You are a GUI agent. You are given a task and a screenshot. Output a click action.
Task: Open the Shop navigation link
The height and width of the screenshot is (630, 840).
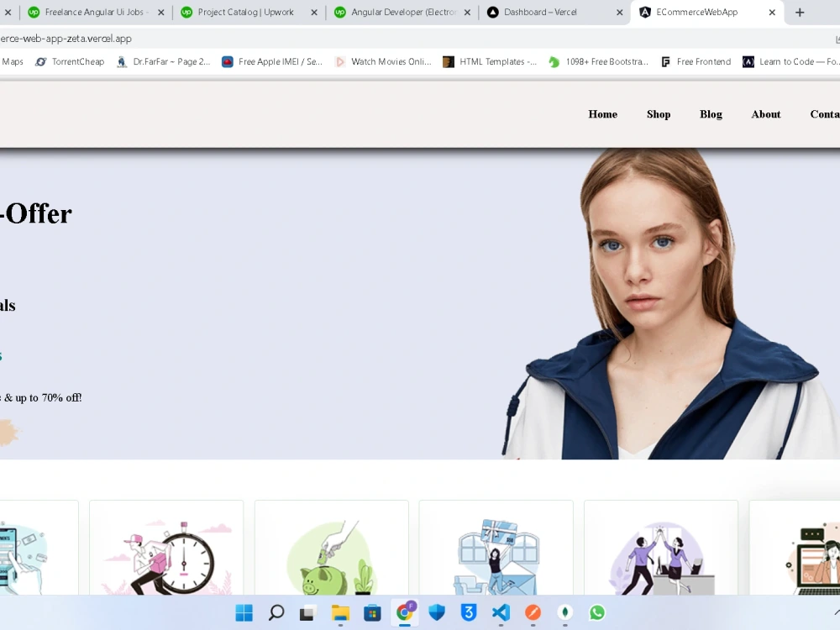pos(659,114)
